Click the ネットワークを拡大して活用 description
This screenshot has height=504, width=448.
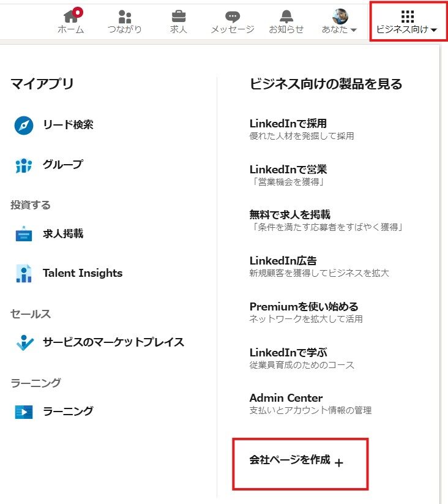pyautogui.click(x=306, y=319)
